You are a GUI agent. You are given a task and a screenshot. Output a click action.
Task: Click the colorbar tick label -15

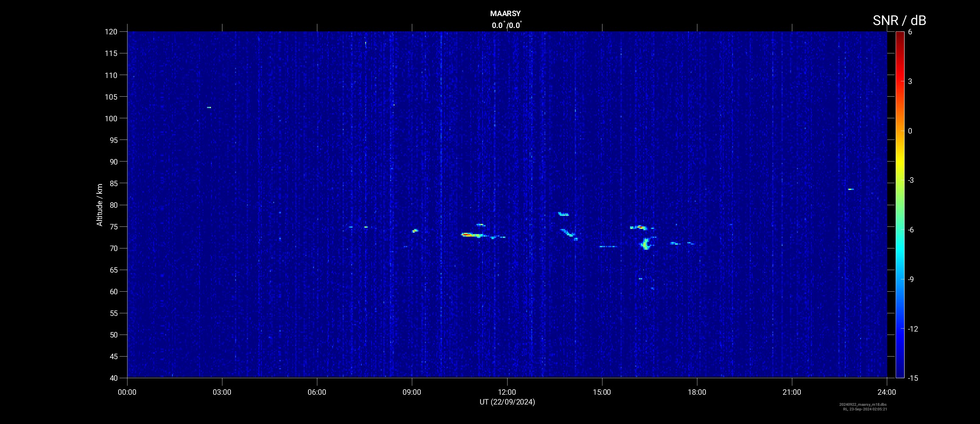913,378
